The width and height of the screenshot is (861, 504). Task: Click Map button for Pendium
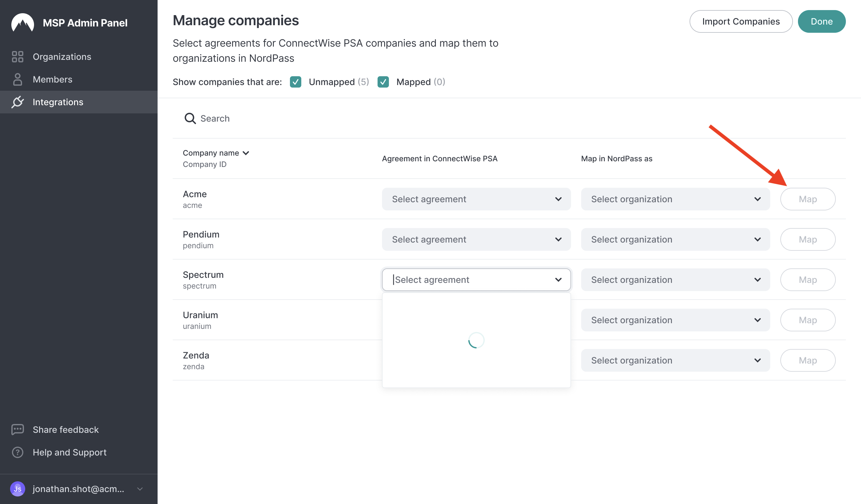808,239
